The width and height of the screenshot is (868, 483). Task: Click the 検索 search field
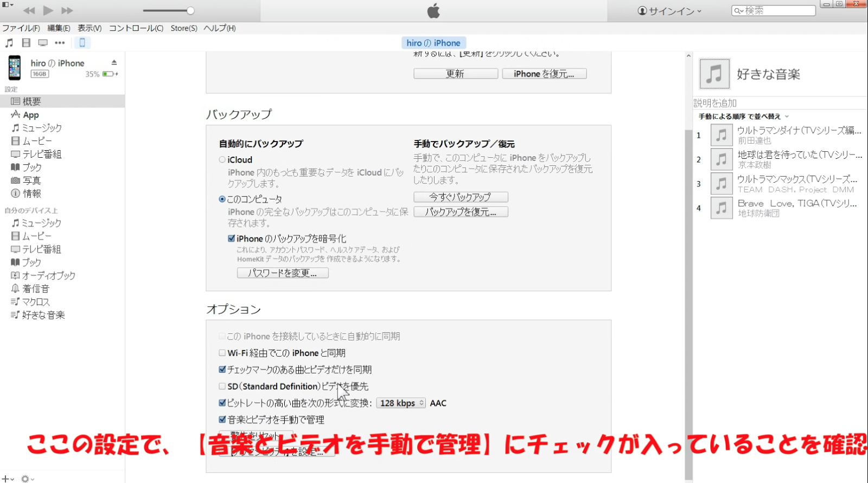(774, 10)
